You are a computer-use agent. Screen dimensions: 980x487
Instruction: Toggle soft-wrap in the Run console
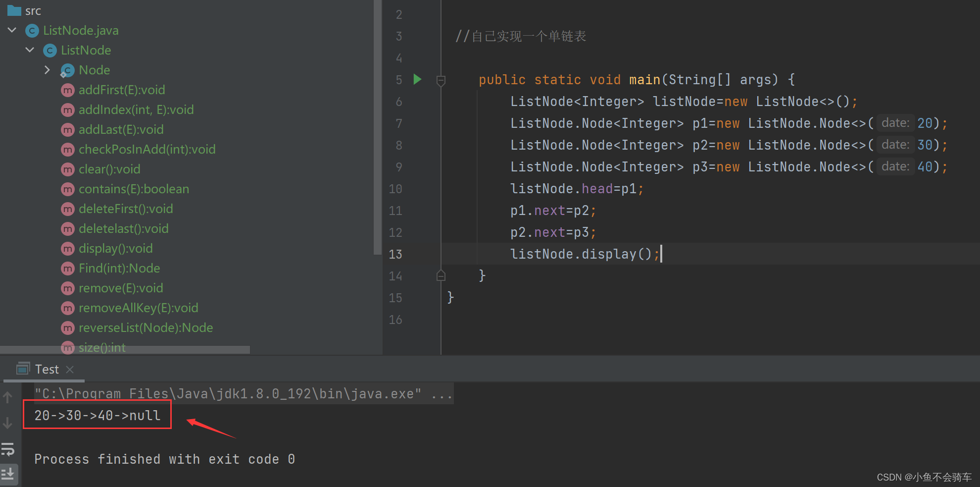click(8, 449)
